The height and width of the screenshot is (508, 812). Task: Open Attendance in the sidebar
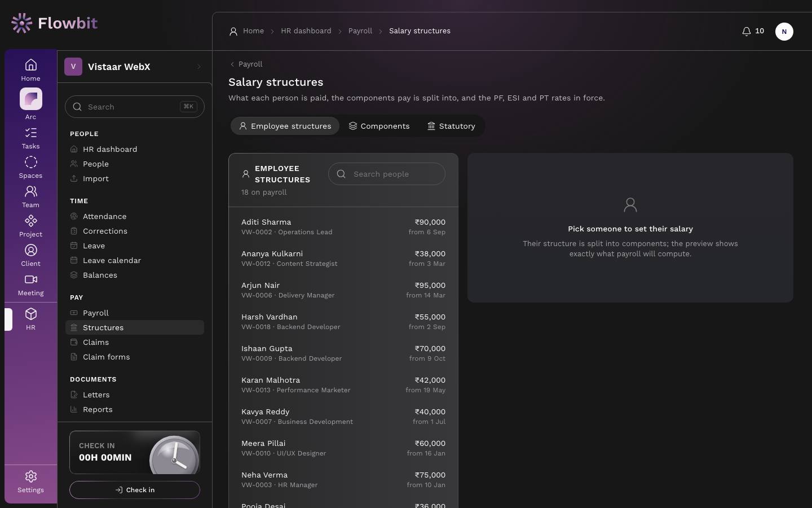coord(135,216)
